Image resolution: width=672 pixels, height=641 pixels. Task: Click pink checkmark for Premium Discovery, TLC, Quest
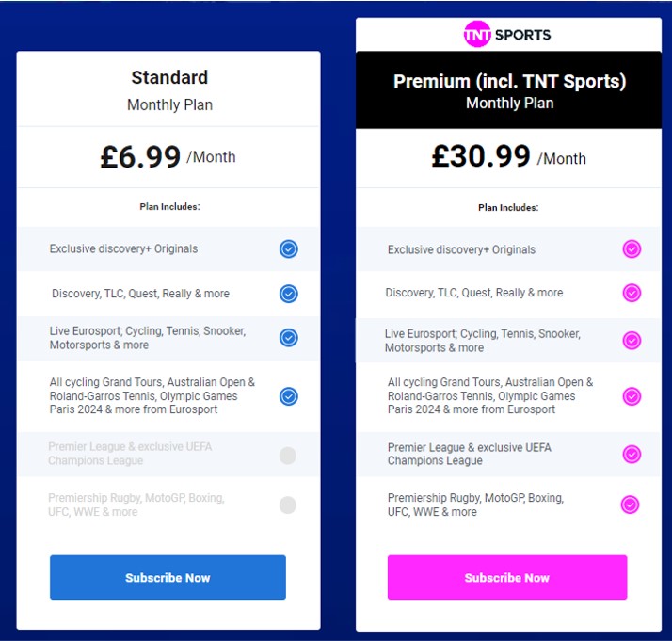[x=632, y=293]
